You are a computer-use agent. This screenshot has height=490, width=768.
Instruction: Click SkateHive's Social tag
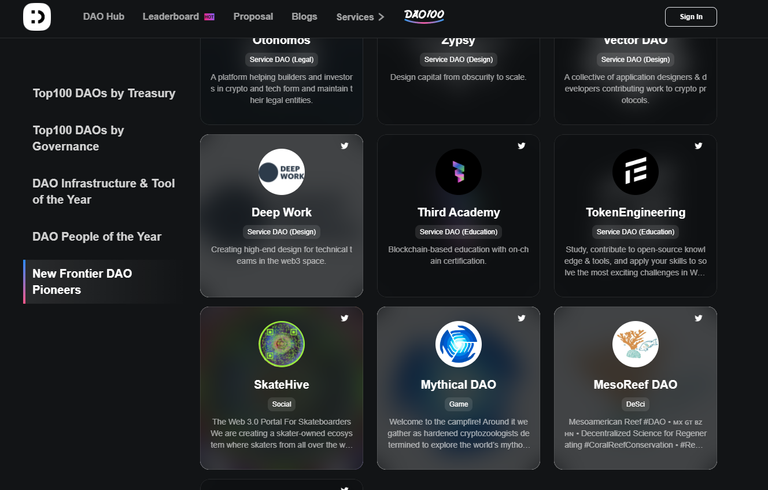(282, 404)
